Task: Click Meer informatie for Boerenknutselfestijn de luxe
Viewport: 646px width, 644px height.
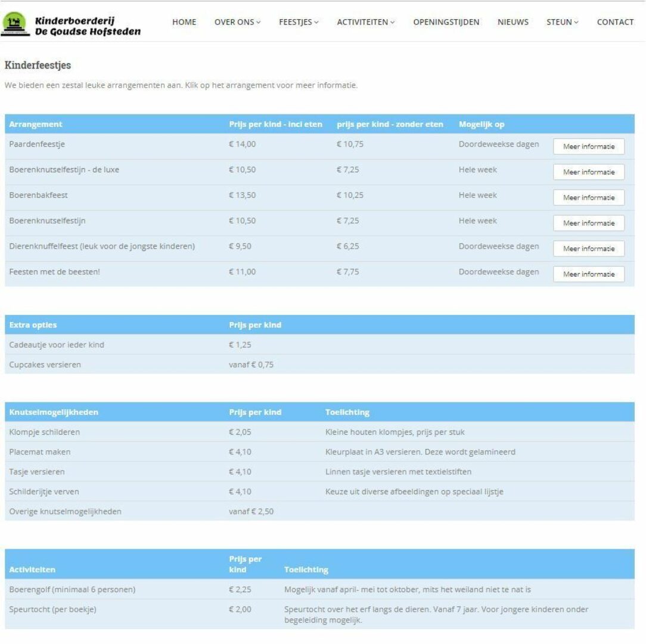Action: pyautogui.click(x=589, y=172)
